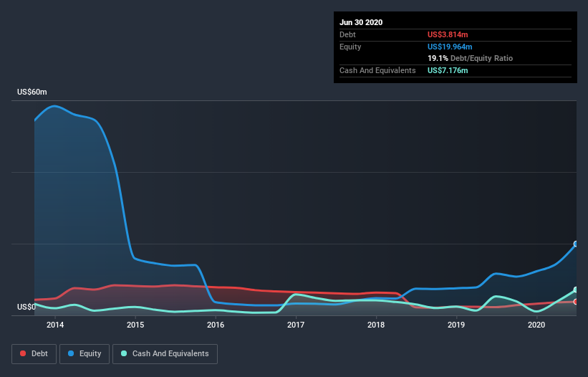Click the Debt row label in tooltip

pyautogui.click(x=347, y=34)
